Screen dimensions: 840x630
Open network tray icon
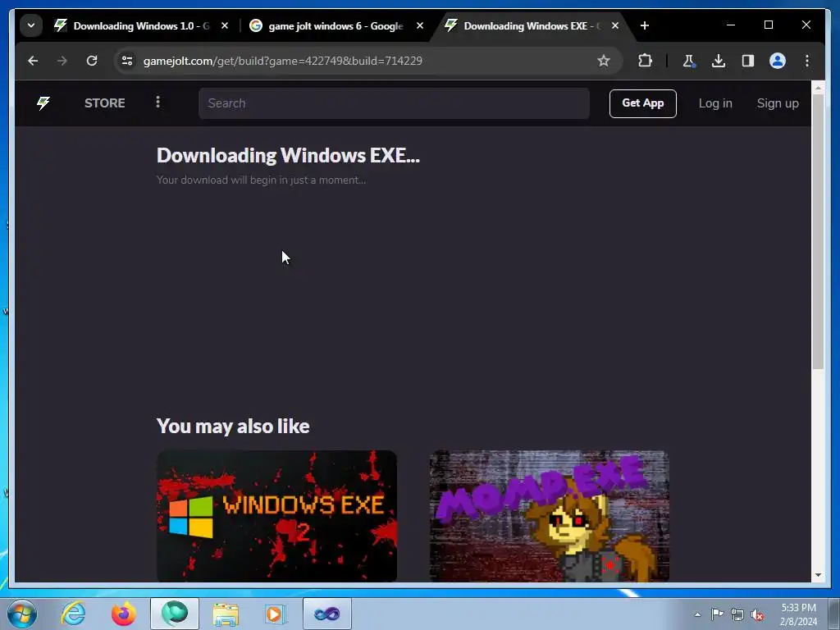tap(737, 615)
